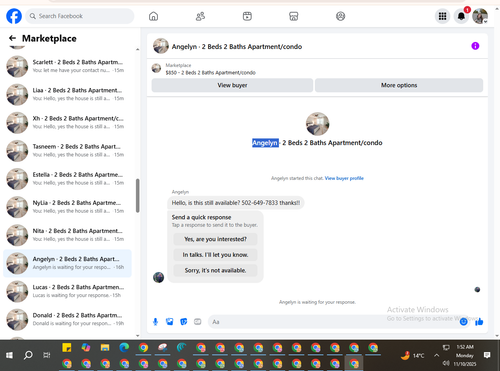Send a thumbs-up like

479,322
